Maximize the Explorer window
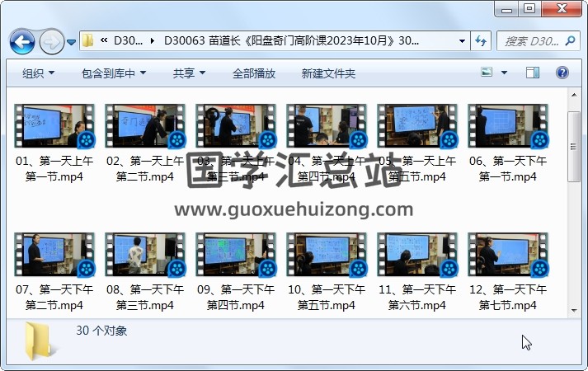 point(529,9)
